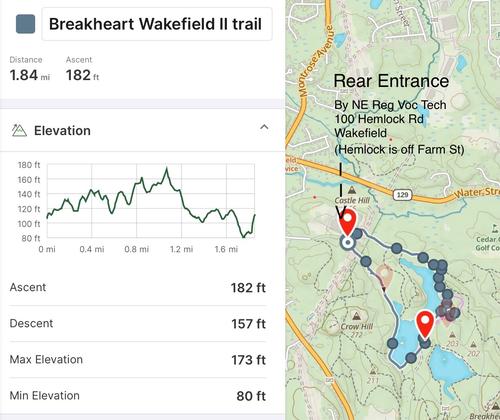The image size is (500, 420).
Task: Click the Elevation section header label
Action: (62, 131)
